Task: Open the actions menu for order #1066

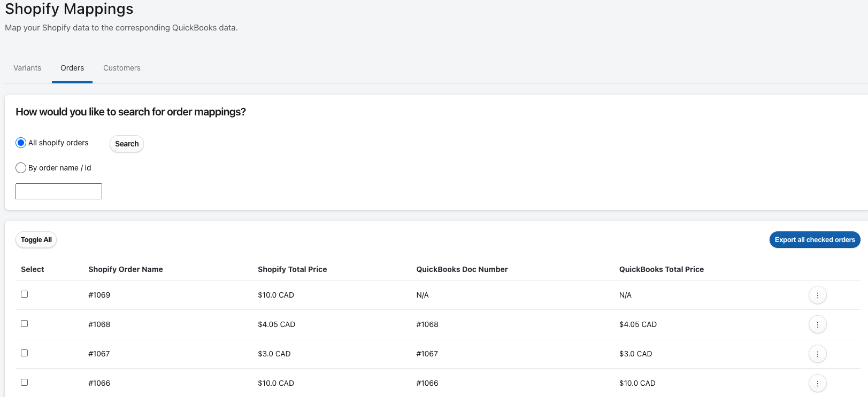Action: (x=817, y=383)
